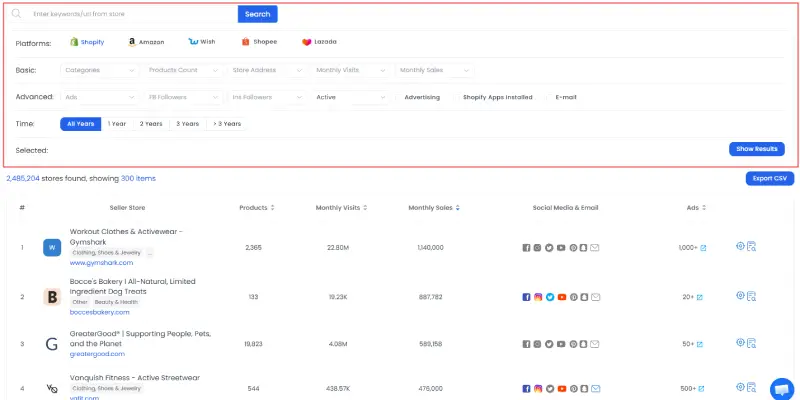Open the www.gymshark.com link
This screenshot has width=800, height=400.
click(102, 263)
